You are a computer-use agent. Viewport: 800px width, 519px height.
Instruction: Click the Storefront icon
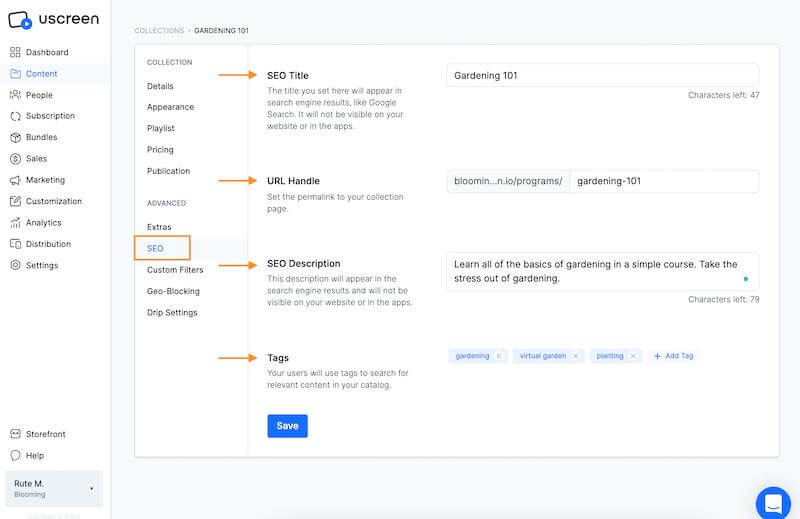coord(16,434)
